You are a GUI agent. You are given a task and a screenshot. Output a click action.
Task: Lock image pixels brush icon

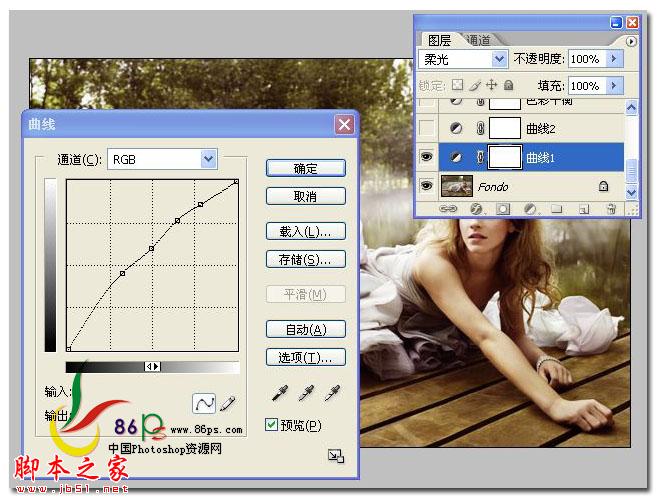tap(474, 85)
